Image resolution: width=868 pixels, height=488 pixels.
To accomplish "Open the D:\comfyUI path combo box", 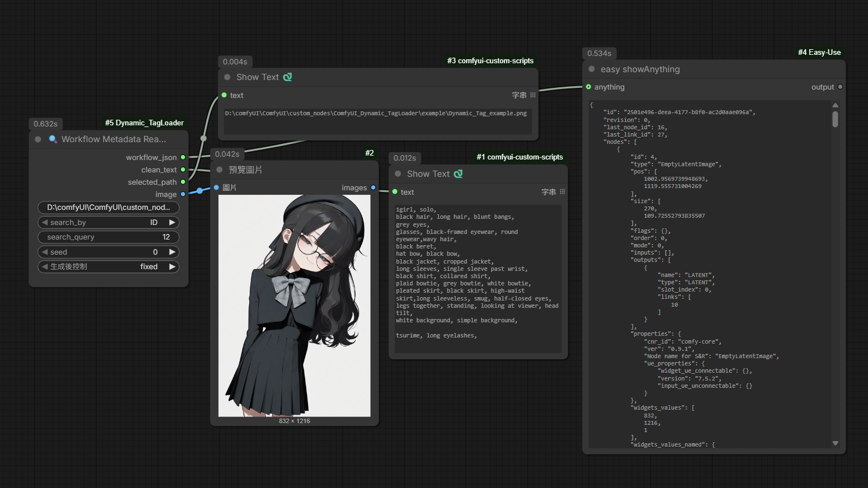I will pyautogui.click(x=109, y=207).
